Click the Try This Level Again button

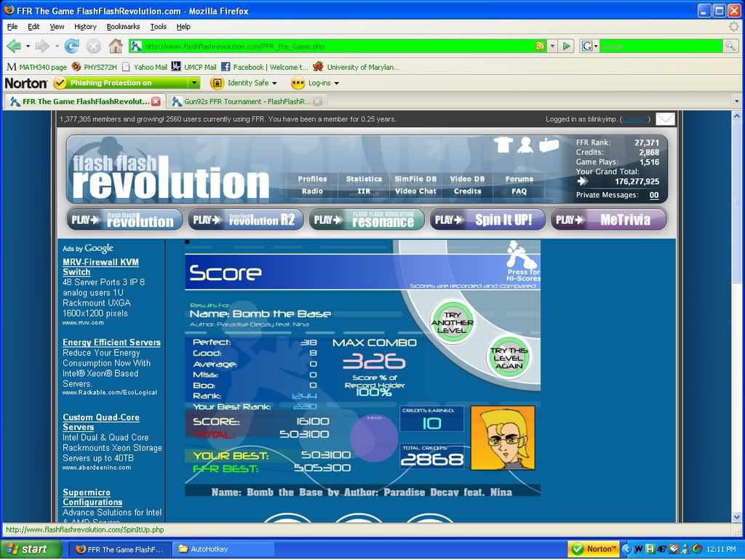coord(509,357)
